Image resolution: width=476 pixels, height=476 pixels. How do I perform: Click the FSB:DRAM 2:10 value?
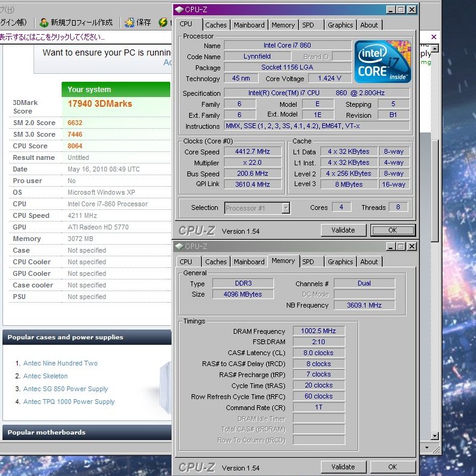[x=319, y=342]
